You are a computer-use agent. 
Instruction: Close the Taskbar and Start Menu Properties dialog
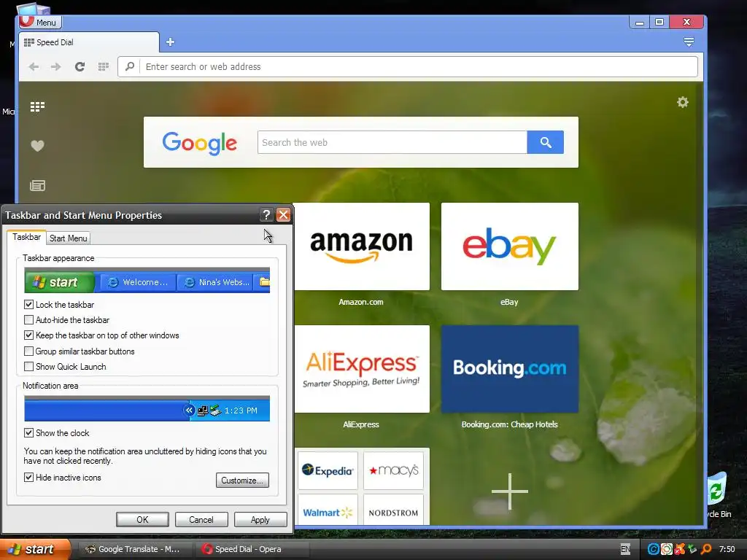point(284,215)
